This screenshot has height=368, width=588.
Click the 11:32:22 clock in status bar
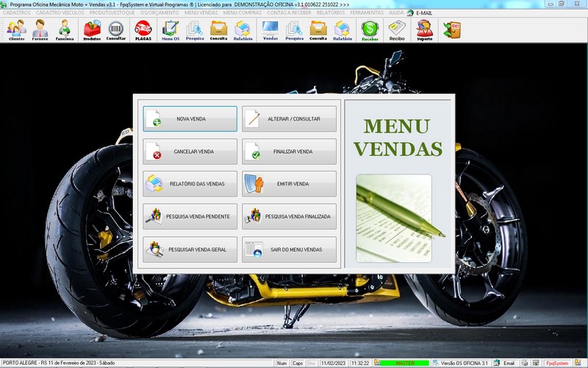360,363
